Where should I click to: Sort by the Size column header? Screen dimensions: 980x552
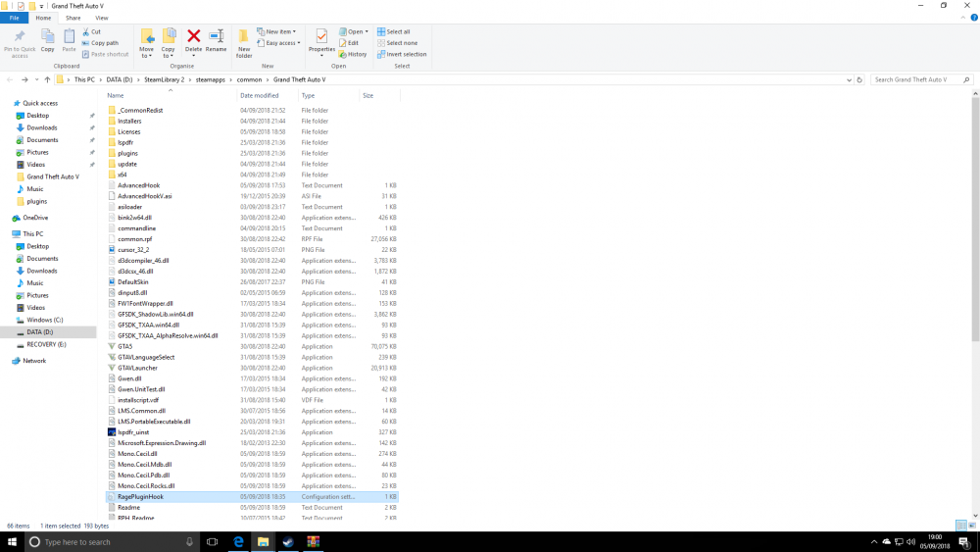[379, 96]
